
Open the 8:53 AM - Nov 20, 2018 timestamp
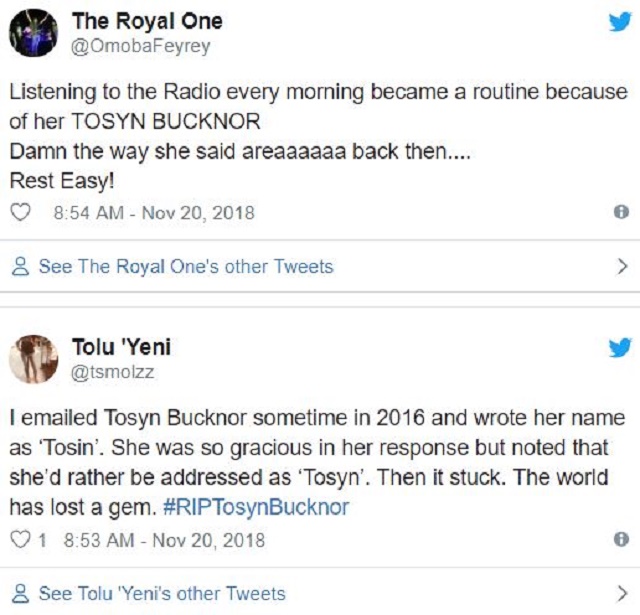pyautogui.click(x=164, y=539)
